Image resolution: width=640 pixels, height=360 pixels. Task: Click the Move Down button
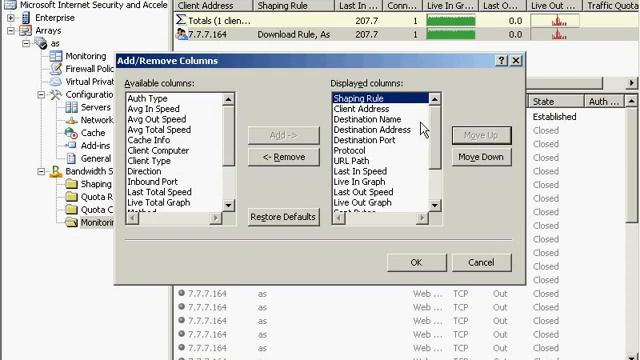pos(481,157)
